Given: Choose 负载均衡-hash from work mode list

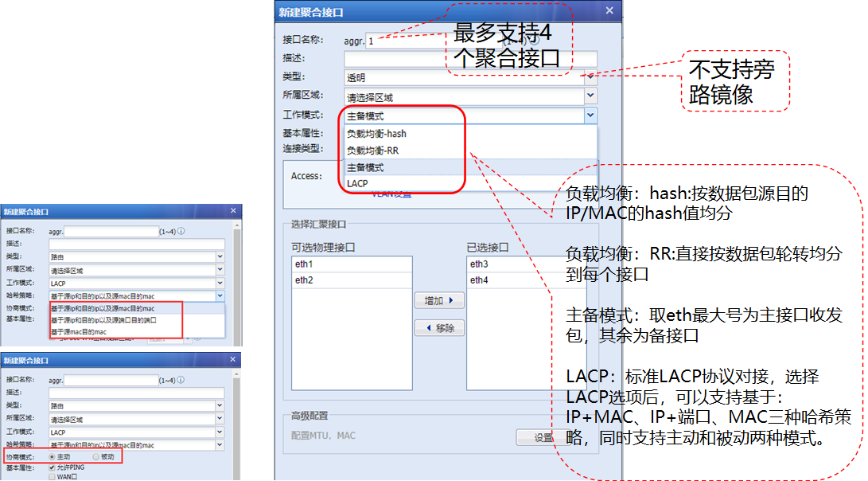Looking at the screenshot, I should (x=470, y=134).
